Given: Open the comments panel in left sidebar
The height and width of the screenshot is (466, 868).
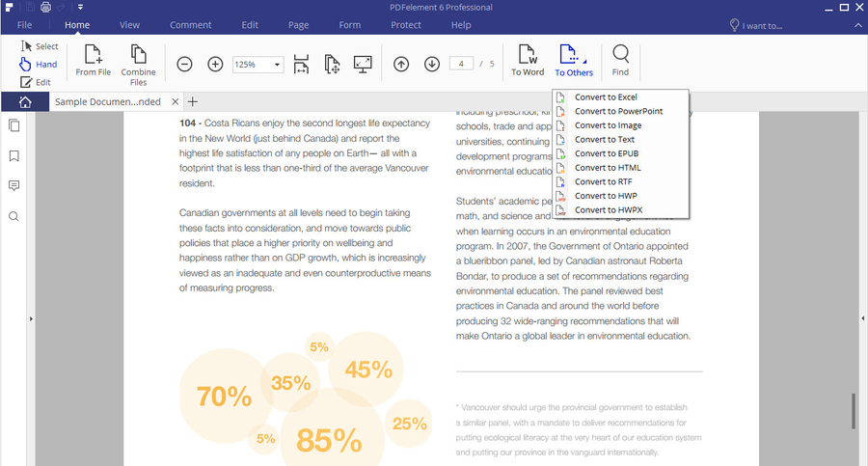Looking at the screenshot, I should (14, 185).
